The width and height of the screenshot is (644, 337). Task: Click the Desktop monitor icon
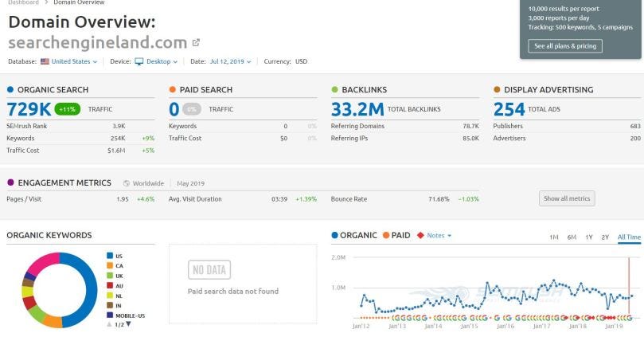click(139, 61)
